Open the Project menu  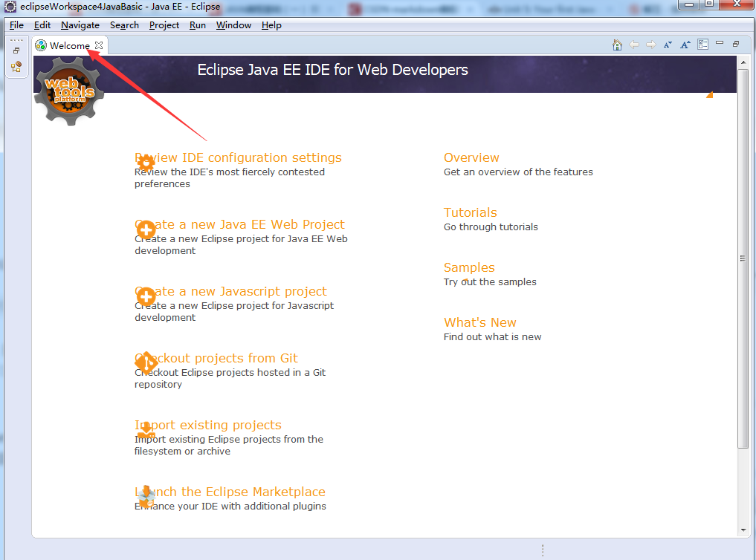[x=164, y=25]
